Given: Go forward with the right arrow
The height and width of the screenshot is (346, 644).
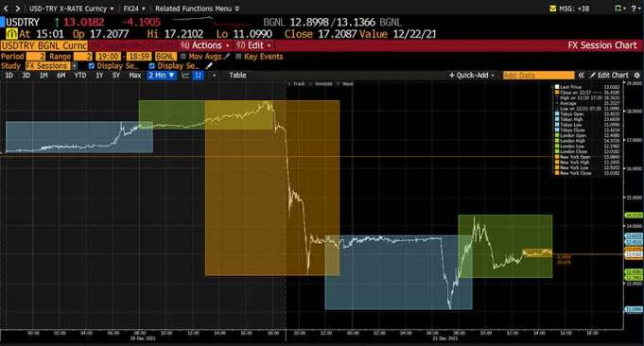Looking at the screenshot, I should coord(17,9).
